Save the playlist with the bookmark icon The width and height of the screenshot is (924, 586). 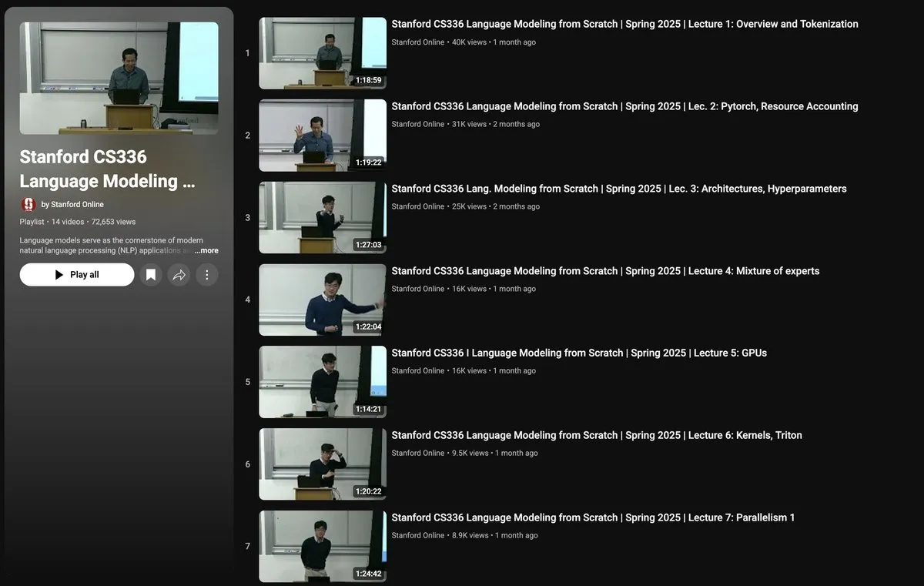(x=151, y=275)
